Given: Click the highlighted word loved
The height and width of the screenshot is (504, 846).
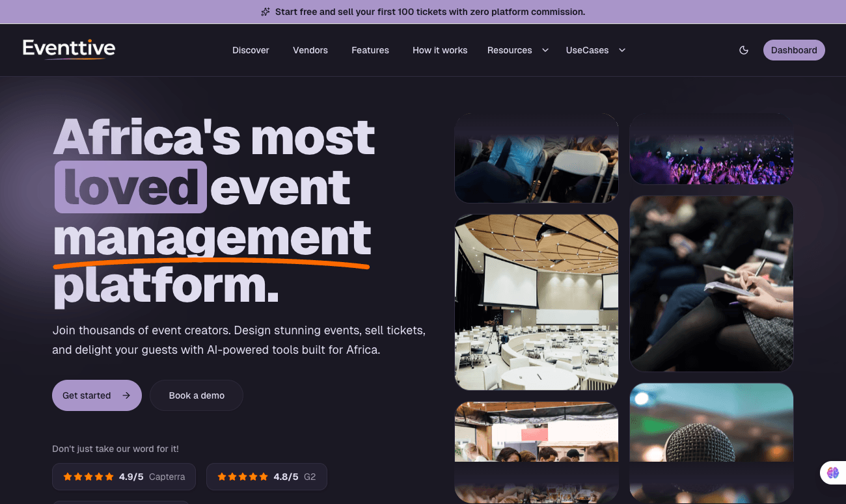Looking at the screenshot, I should (x=130, y=187).
